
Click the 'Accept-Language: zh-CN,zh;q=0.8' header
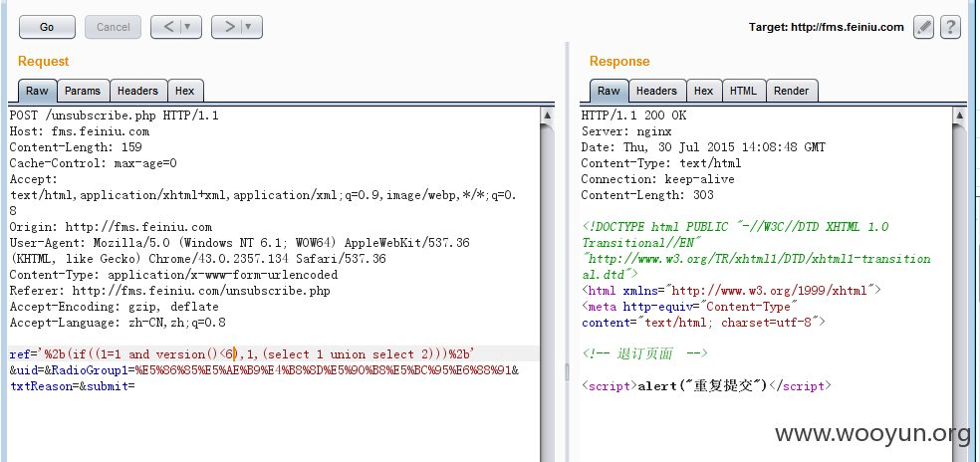click(118, 323)
